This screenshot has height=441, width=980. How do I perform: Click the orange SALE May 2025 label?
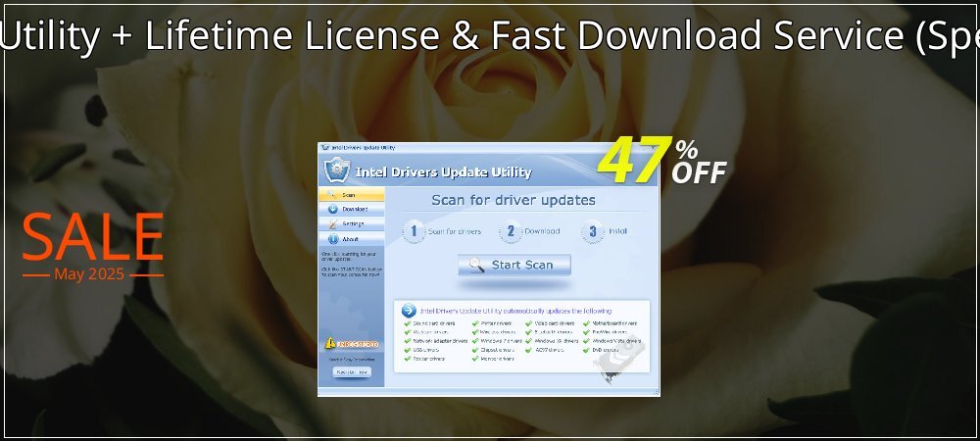tap(92, 246)
